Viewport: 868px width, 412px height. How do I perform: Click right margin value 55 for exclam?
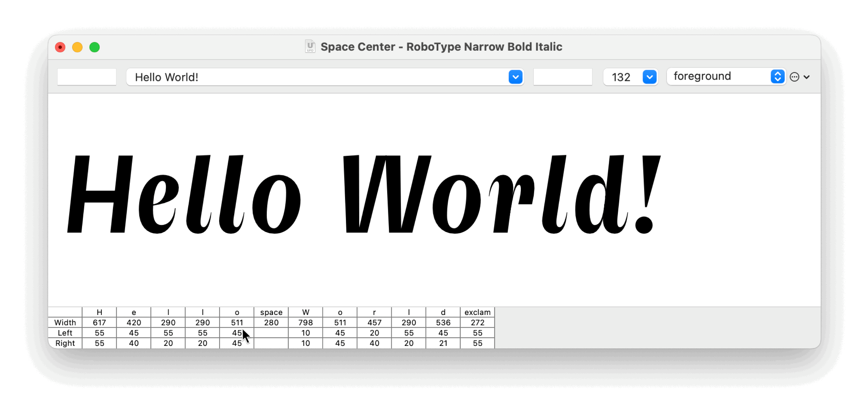477,343
